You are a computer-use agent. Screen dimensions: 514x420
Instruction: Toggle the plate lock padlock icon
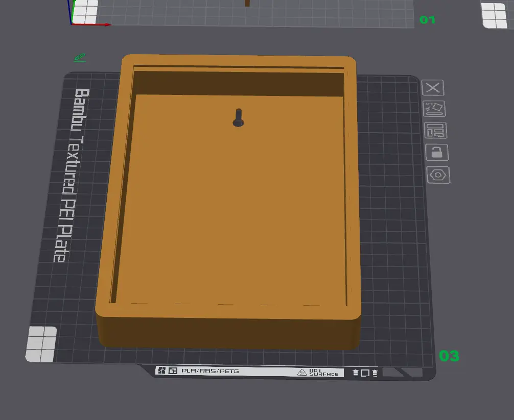pos(437,152)
